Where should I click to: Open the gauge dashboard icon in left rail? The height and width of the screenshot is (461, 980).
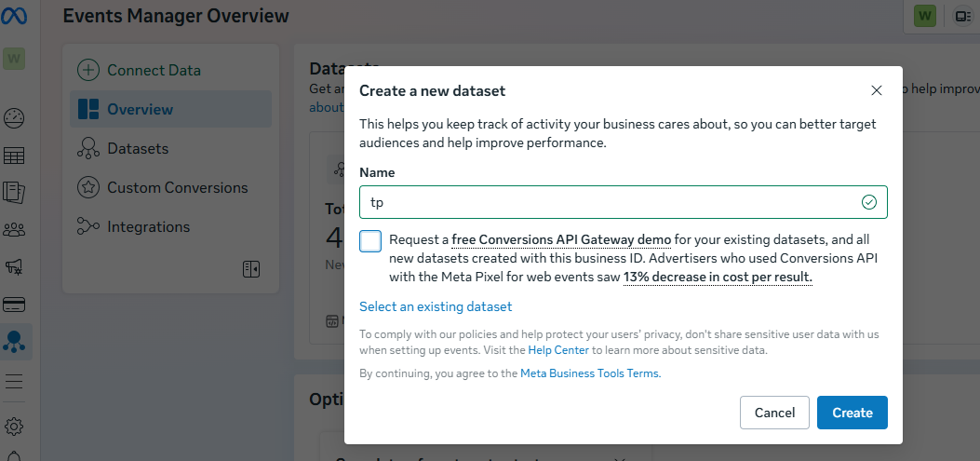tap(14, 118)
